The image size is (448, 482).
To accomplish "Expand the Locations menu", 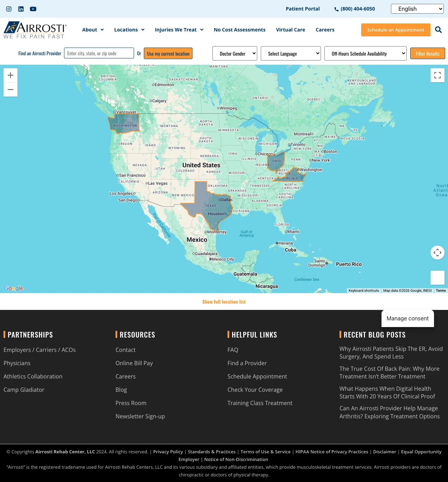I will (x=129, y=30).
